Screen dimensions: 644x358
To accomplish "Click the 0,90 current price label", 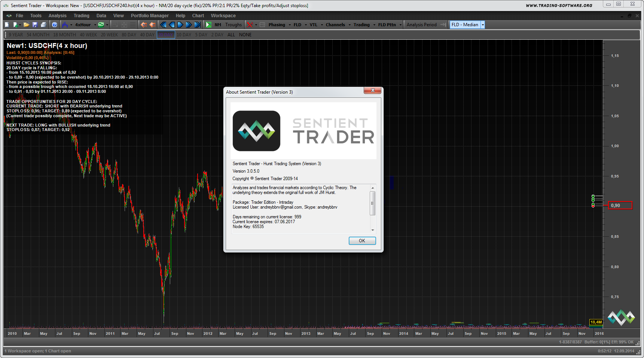I will 620,206.
